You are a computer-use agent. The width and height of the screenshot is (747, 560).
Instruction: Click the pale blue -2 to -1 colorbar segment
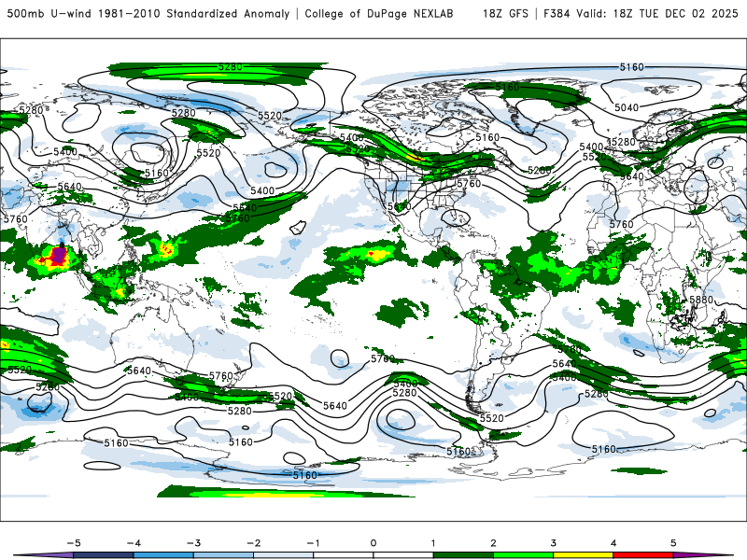(284, 555)
